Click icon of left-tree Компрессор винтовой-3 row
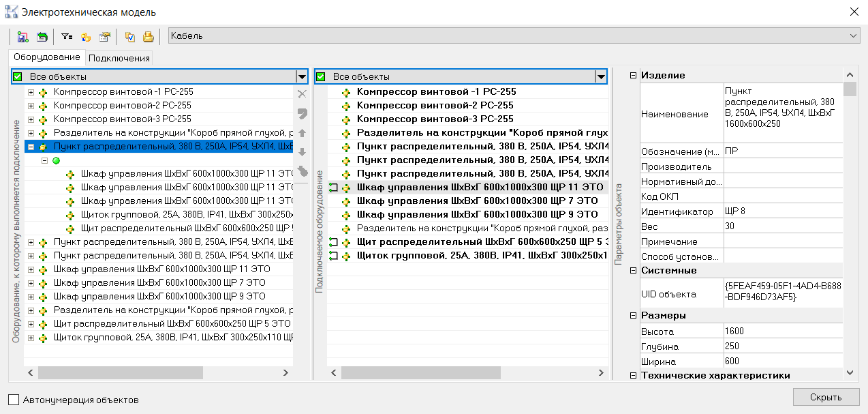 [44, 119]
